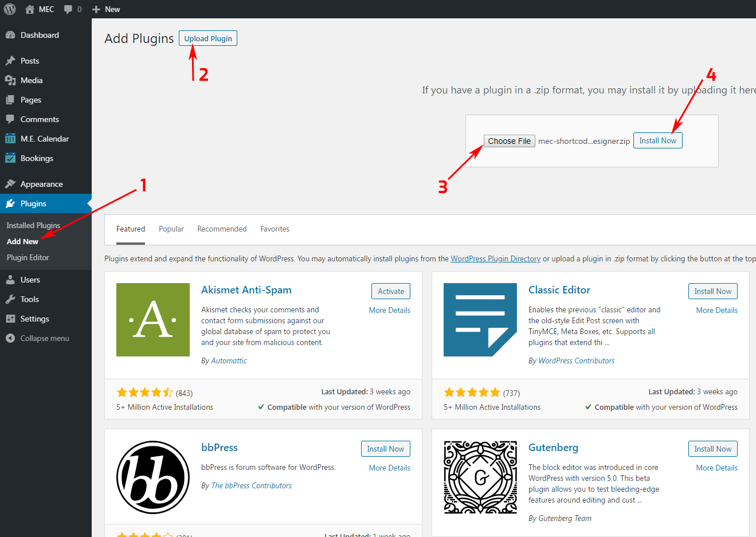
Task: Click the bbPress plugin logo
Action: click(x=153, y=477)
